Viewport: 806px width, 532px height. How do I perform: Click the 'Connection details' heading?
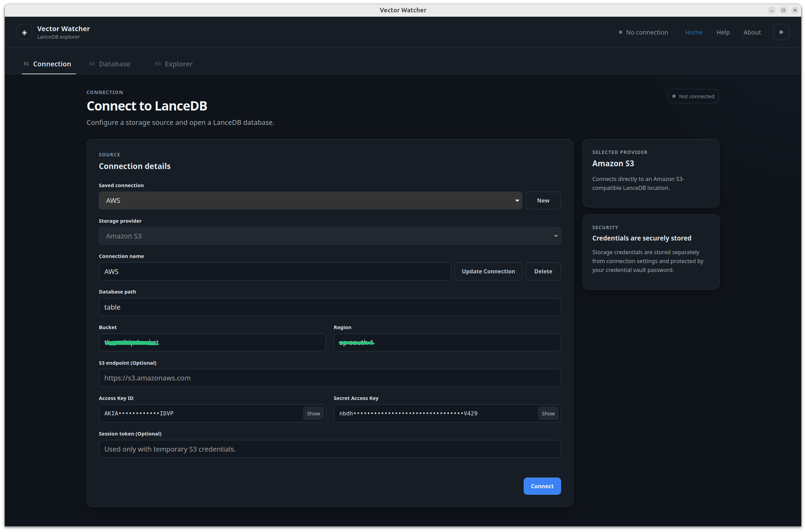134,166
